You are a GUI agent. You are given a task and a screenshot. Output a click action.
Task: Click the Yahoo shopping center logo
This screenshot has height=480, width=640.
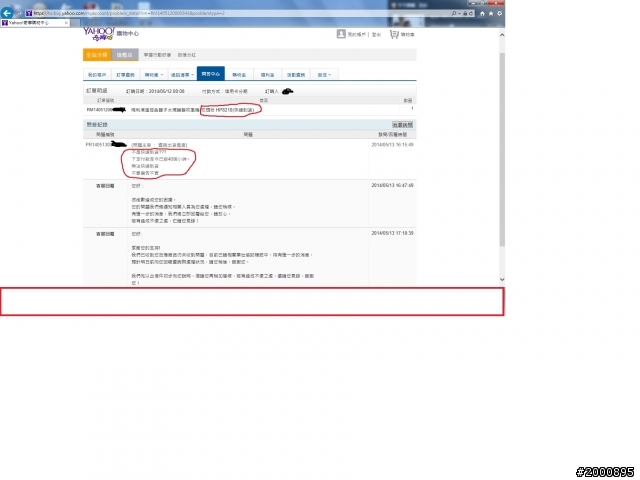(x=111, y=33)
